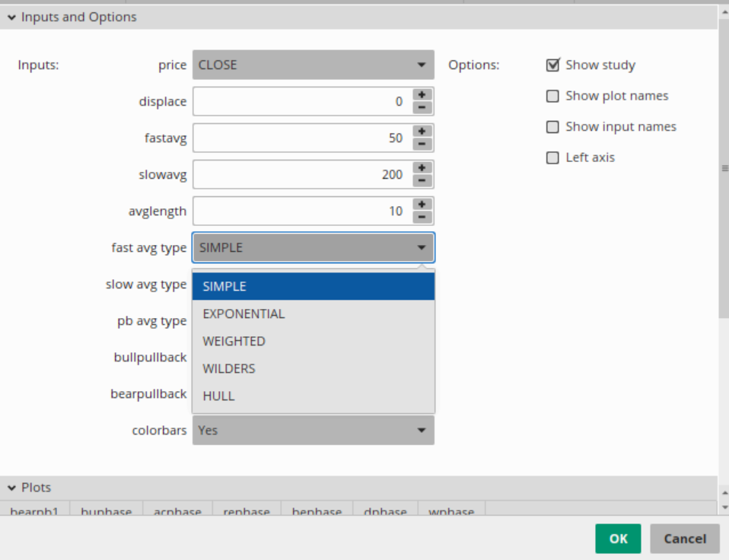Collapse the Inputs and Options section

point(12,17)
